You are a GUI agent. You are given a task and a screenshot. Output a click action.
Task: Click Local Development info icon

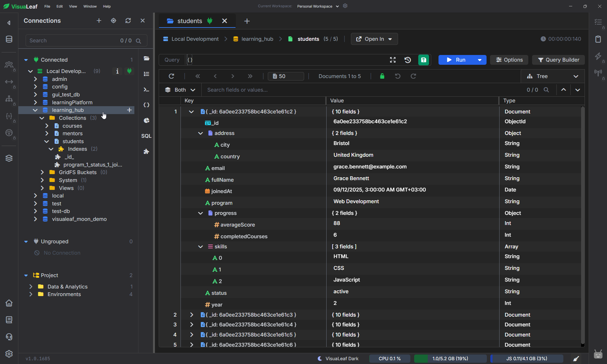[x=117, y=71]
